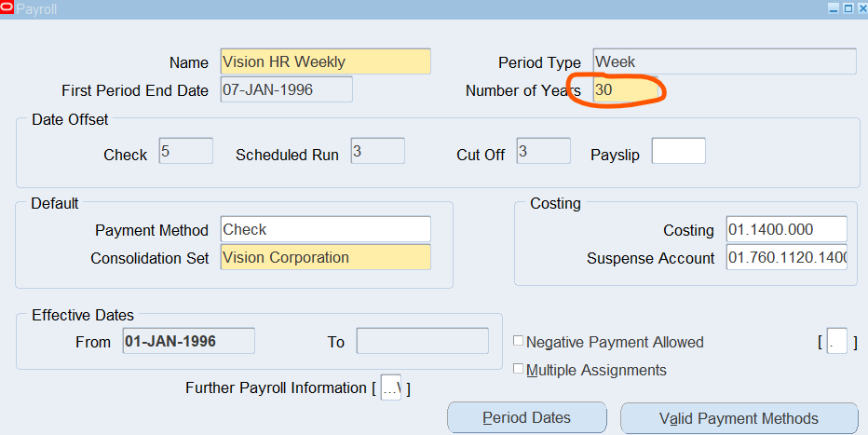Minimize the Payroll window
This screenshot has height=435, width=868.
point(834,7)
